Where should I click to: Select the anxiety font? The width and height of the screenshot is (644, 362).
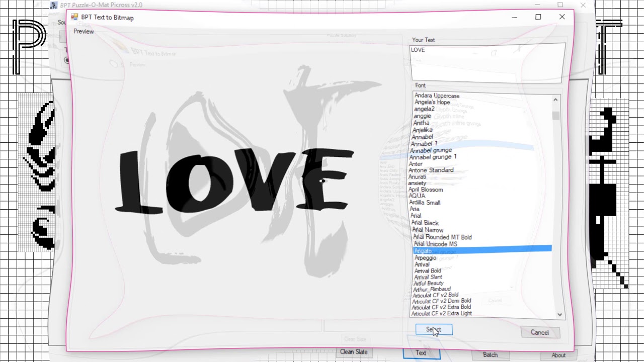pos(417,183)
